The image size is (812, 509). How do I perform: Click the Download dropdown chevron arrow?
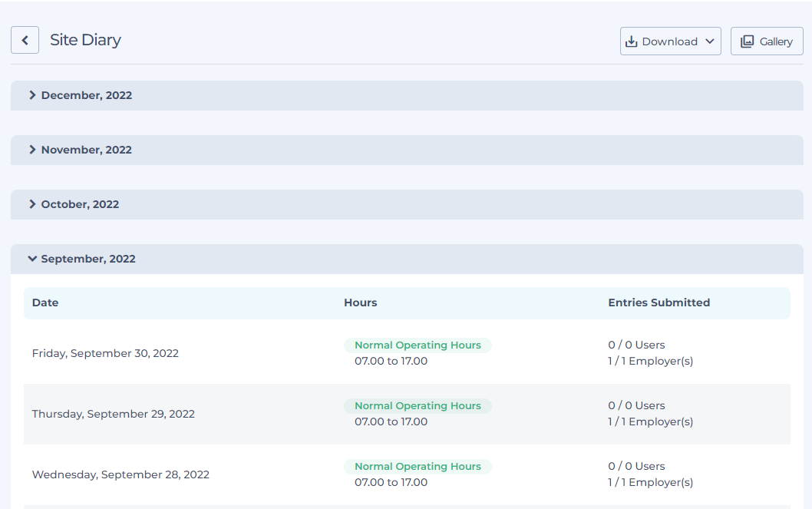709,41
